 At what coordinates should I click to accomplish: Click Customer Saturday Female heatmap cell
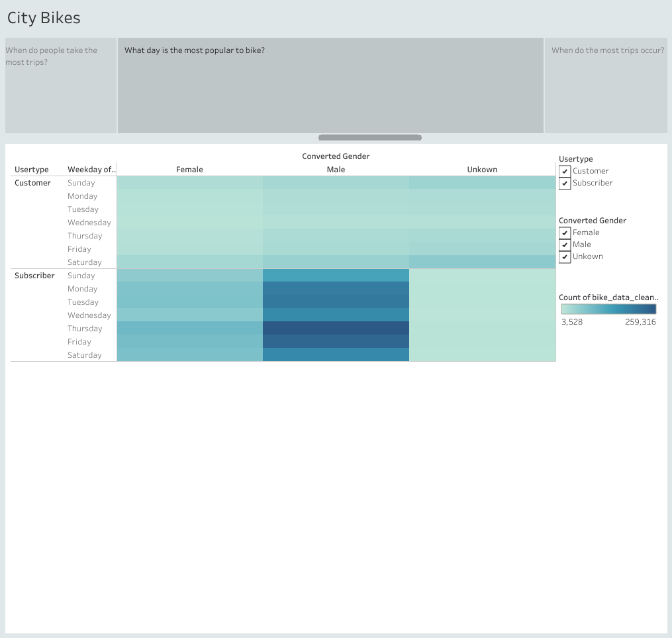point(190,262)
